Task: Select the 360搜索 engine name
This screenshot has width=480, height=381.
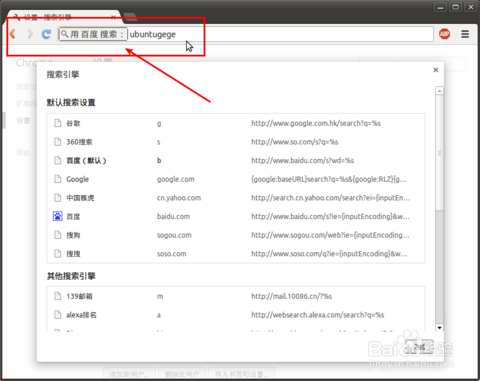Action: (79, 142)
